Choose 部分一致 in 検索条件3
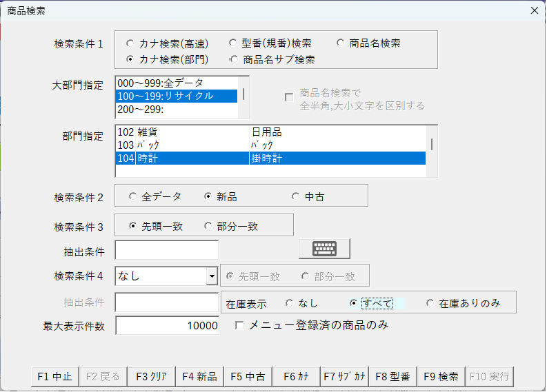 pyautogui.click(x=208, y=226)
